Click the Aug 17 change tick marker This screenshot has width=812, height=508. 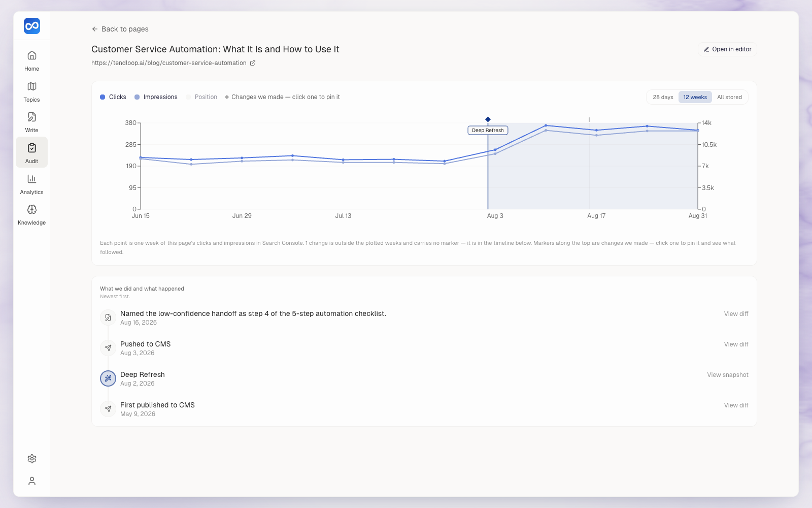click(589, 120)
